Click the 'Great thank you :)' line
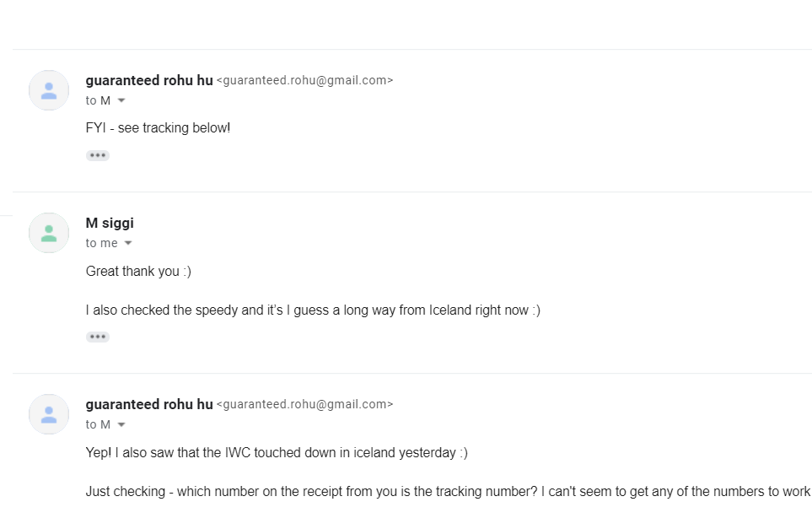 138,272
